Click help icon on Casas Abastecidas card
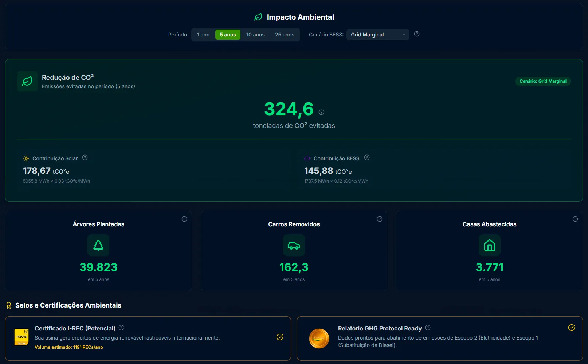Viewport: 588px width, 364px height. click(575, 219)
